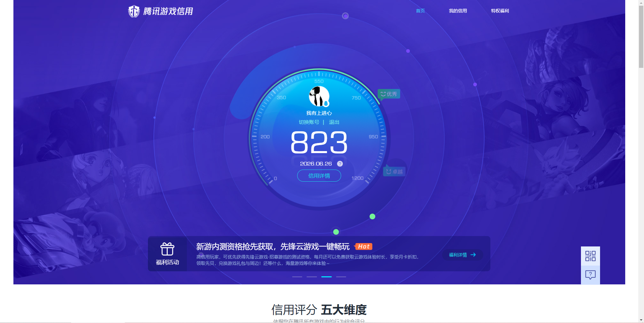Open the help chat question icon
644x323 pixels.
point(590,275)
